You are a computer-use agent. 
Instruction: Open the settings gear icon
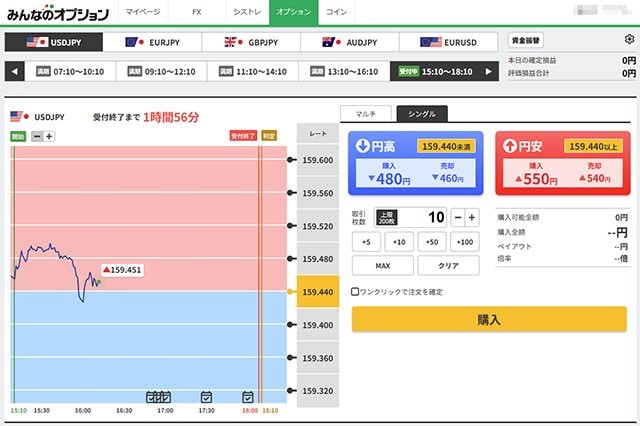pyautogui.click(x=629, y=39)
